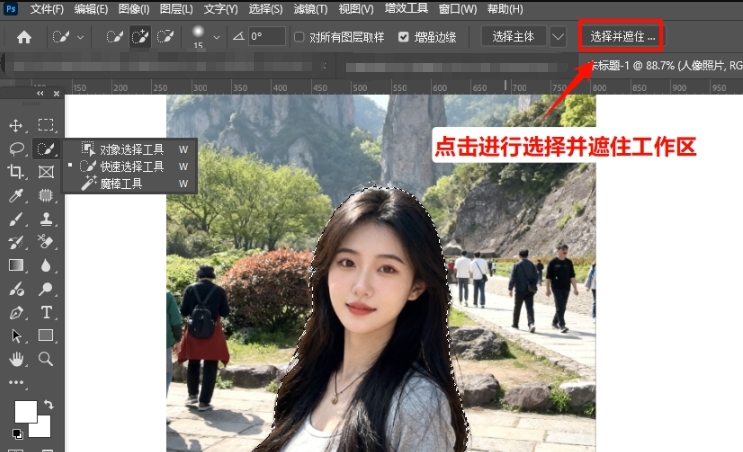Open the 选择(S) menu

coord(265,9)
